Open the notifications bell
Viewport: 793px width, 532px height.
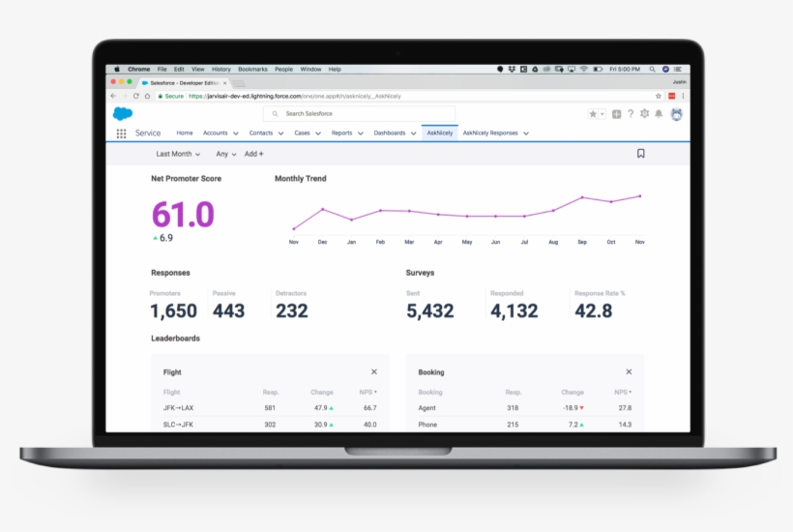(x=659, y=114)
